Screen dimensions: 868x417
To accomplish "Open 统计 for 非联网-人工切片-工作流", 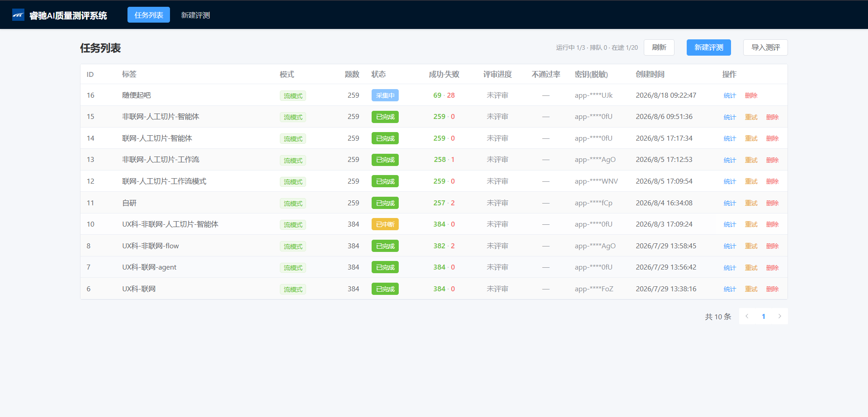I will 730,160.
